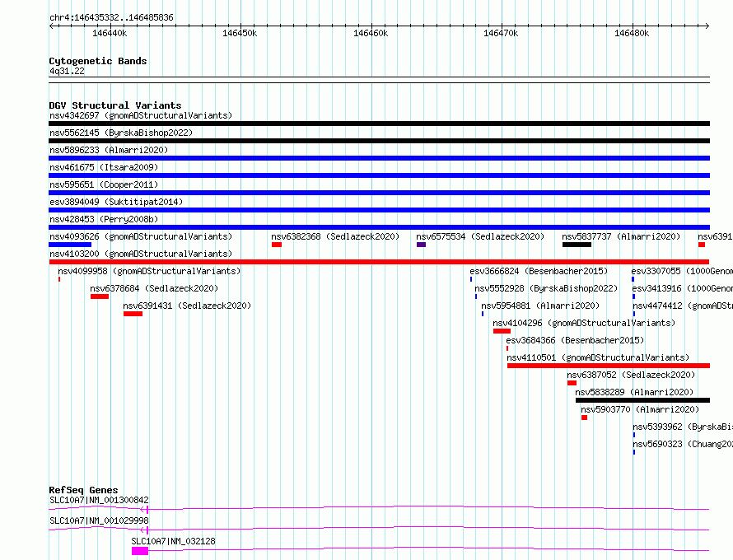Viewport: 733px width, 560px height.
Task: Select the SLC10A7|NM_001029998 transcript label
Action: [99, 520]
